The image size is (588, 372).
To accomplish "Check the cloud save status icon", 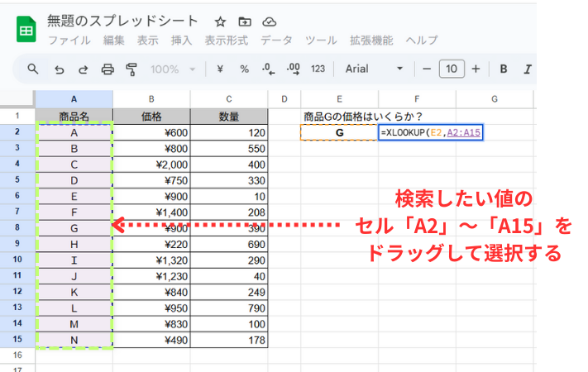I will [269, 21].
